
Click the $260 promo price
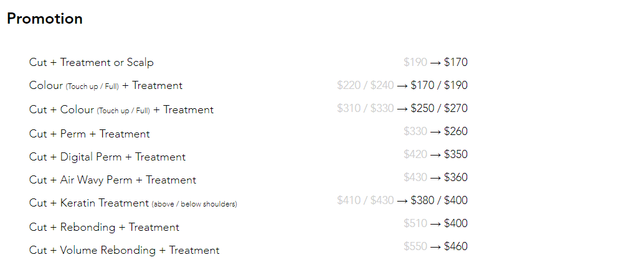[x=456, y=131]
